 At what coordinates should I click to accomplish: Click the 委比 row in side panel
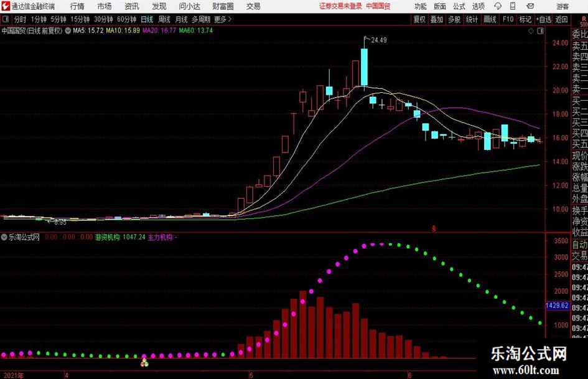(579, 34)
